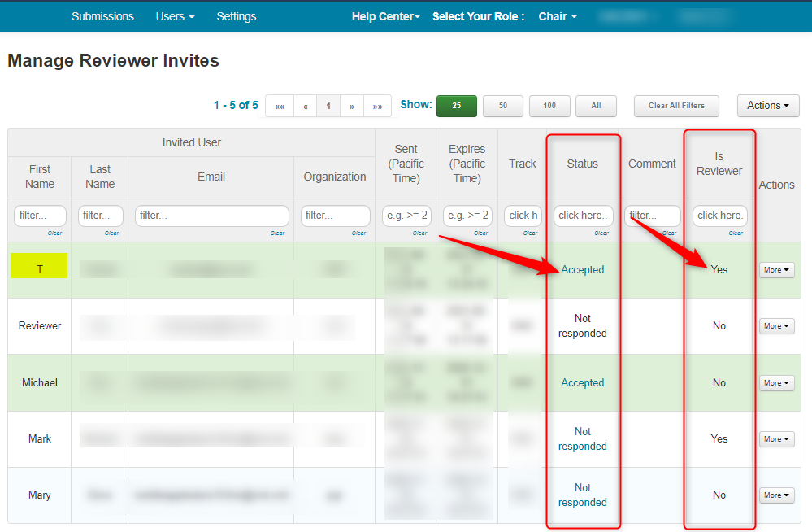
Task: Expand the Help Center menu
Action: [386, 16]
